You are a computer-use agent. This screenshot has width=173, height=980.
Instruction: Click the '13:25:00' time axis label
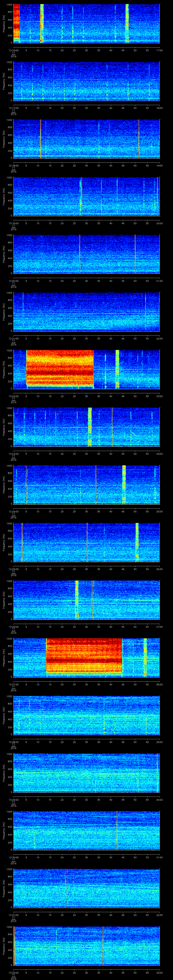[x=13, y=569]
